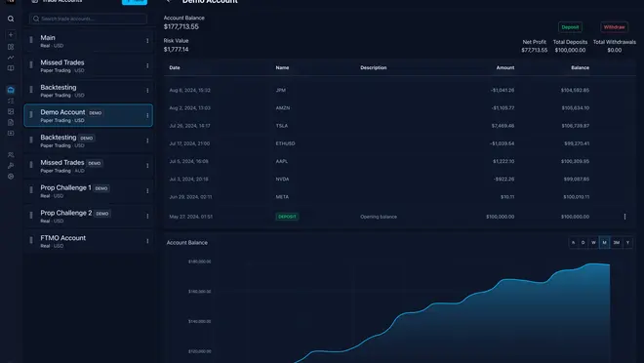
Task: Open the open-book journal icon in the sidebar
Action: pos(11,68)
